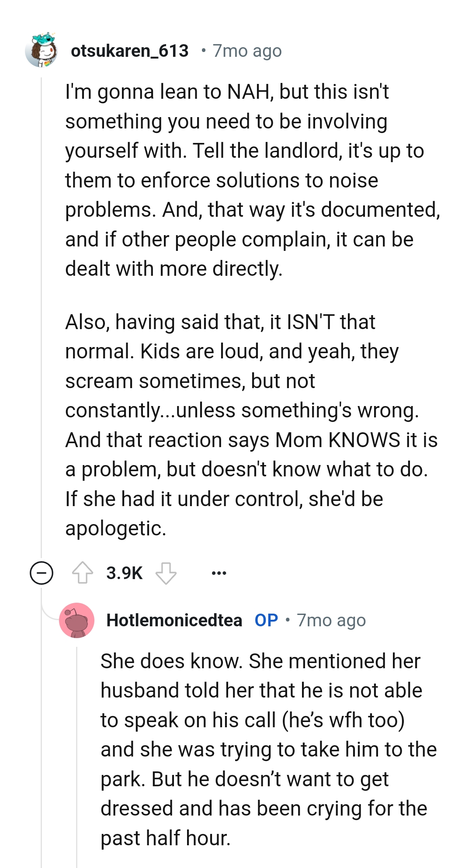The width and height of the screenshot is (472, 868).
Task: Collapse otsukaren_613's comment thread with minus button
Action: pos(42,573)
